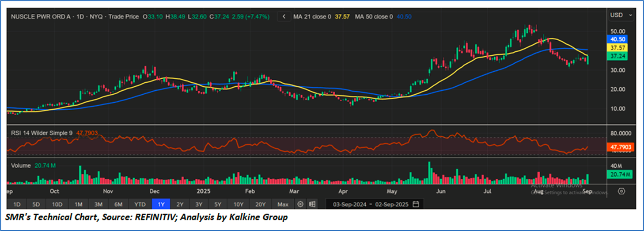Click the Feb label on time axis

(x=250, y=192)
